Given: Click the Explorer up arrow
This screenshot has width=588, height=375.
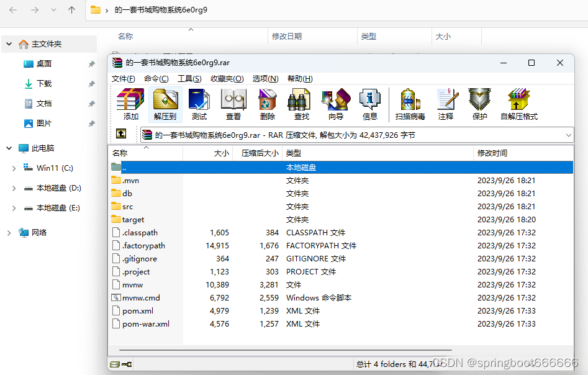Looking at the screenshot, I should tap(71, 10).
